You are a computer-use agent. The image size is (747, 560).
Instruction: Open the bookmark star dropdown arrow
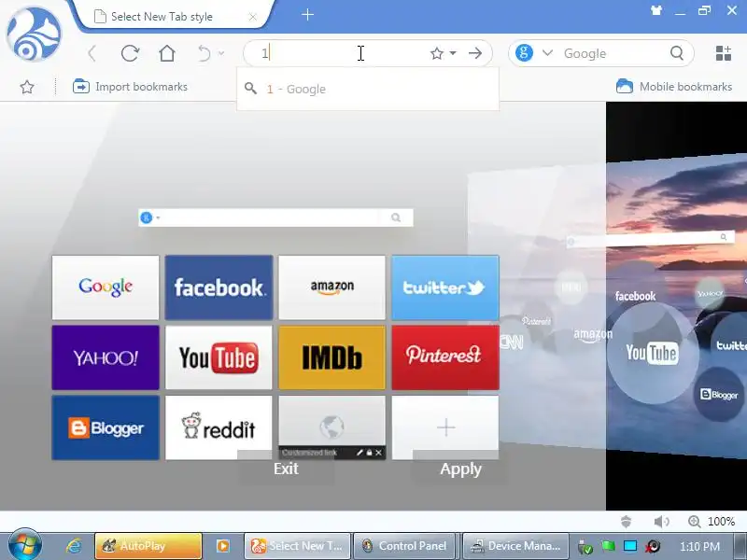[453, 53]
